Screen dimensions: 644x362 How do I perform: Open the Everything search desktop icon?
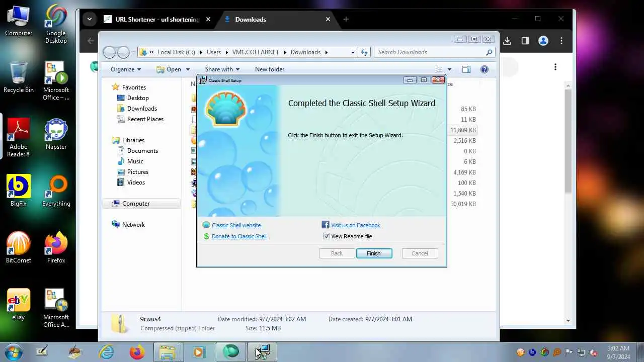(x=56, y=191)
